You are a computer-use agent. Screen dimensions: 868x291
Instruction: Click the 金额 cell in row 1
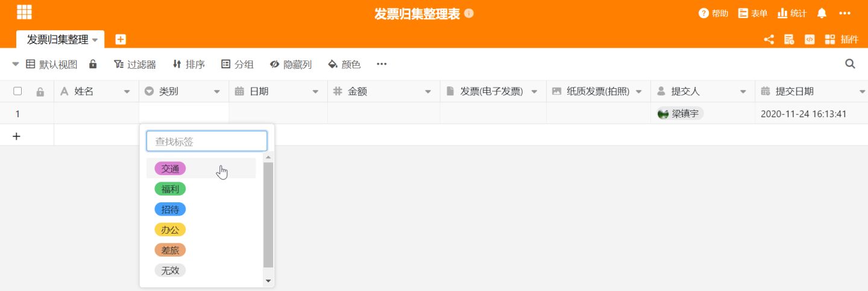tap(384, 114)
